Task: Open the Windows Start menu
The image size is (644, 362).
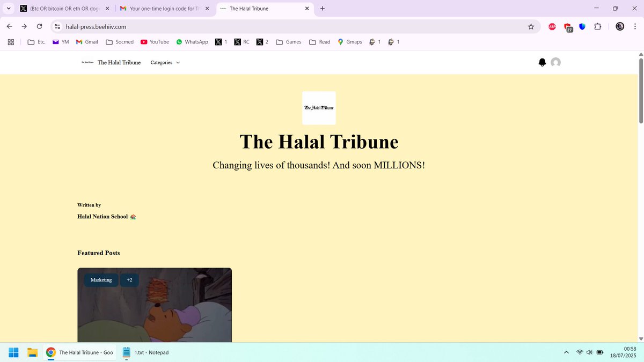Action: click(13, 352)
